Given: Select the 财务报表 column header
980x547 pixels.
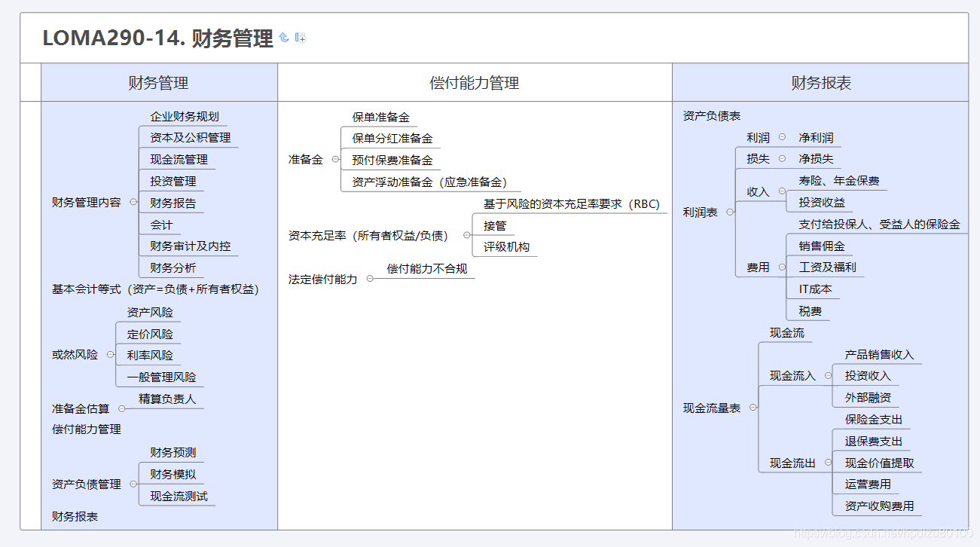Looking at the screenshot, I should tap(821, 83).
